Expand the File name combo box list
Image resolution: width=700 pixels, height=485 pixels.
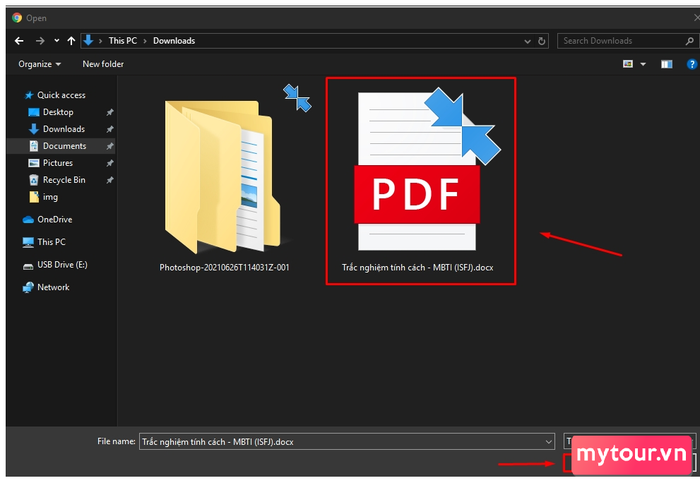click(549, 442)
